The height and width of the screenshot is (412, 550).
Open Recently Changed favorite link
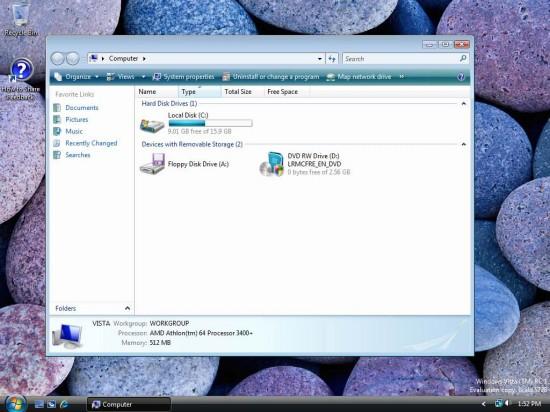click(x=91, y=143)
